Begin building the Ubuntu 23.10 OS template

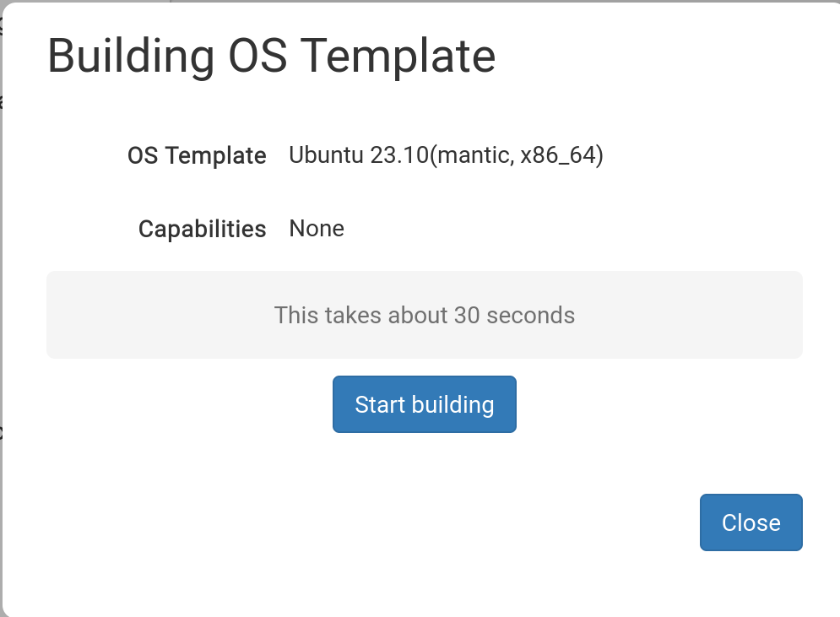click(x=424, y=403)
